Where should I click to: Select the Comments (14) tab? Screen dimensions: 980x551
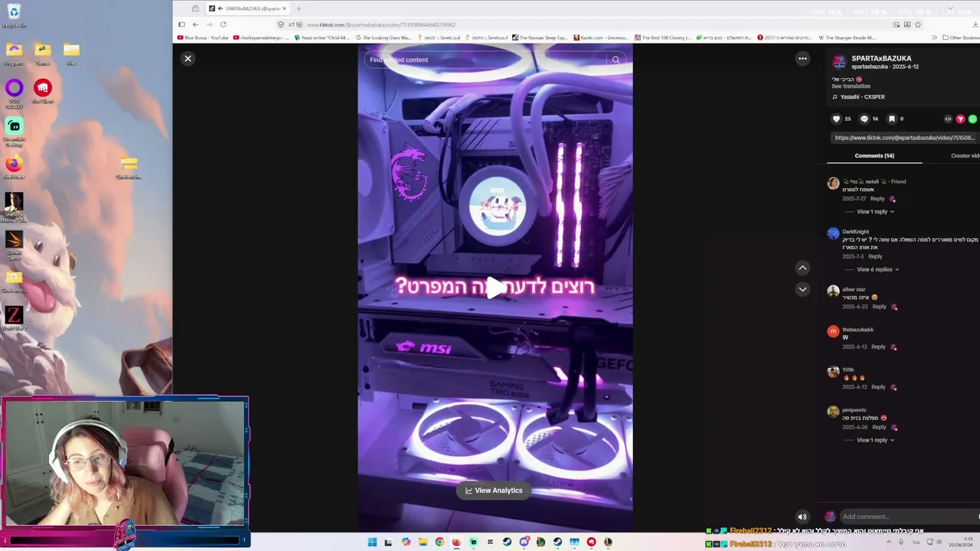[x=874, y=155]
